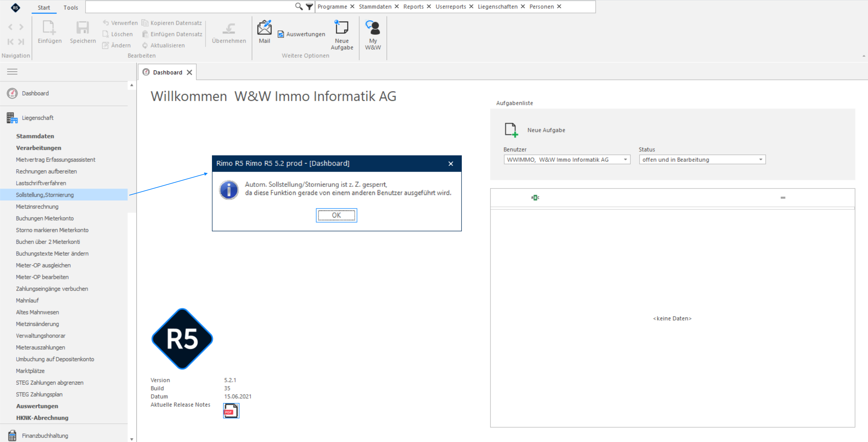Click Aktualisieren refresh in ribbon
868x442 pixels.
click(x=163, y=45)
